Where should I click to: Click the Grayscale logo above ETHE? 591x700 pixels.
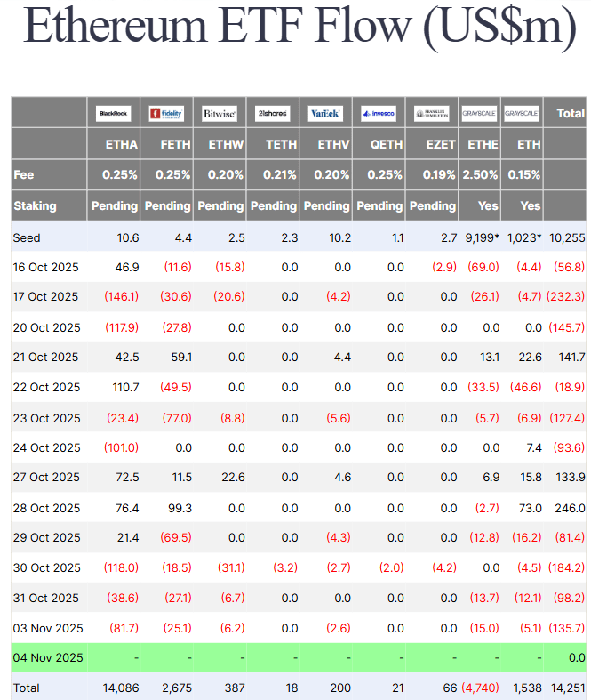click(x=480, y=114)
